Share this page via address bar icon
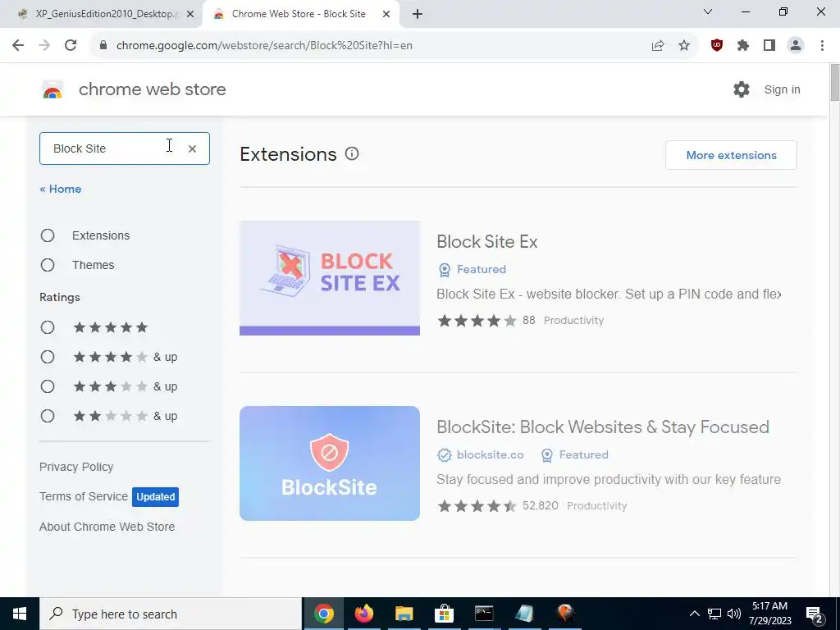This screenshot has width=840, height=630. [658, 46]
